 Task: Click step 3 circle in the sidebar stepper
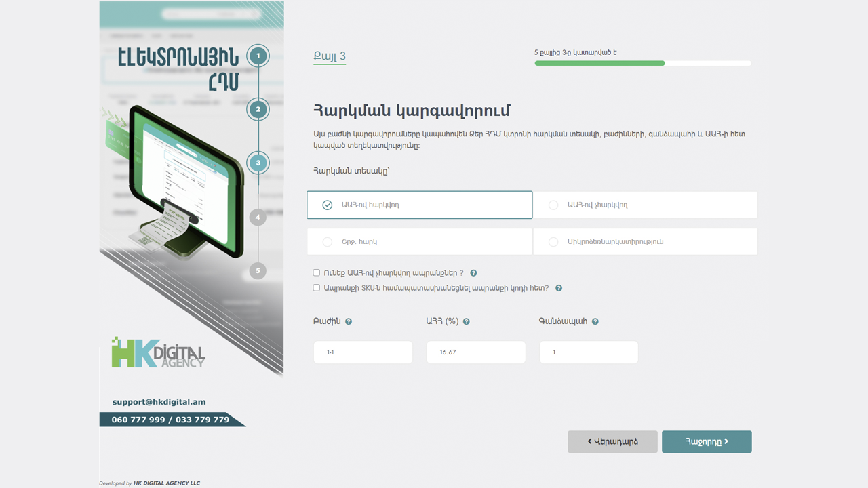click(258, 163)
